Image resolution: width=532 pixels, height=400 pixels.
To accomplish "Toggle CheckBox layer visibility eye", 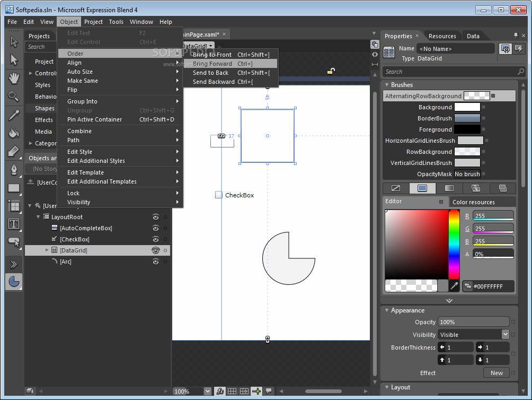I will click(x=156, y=239).
